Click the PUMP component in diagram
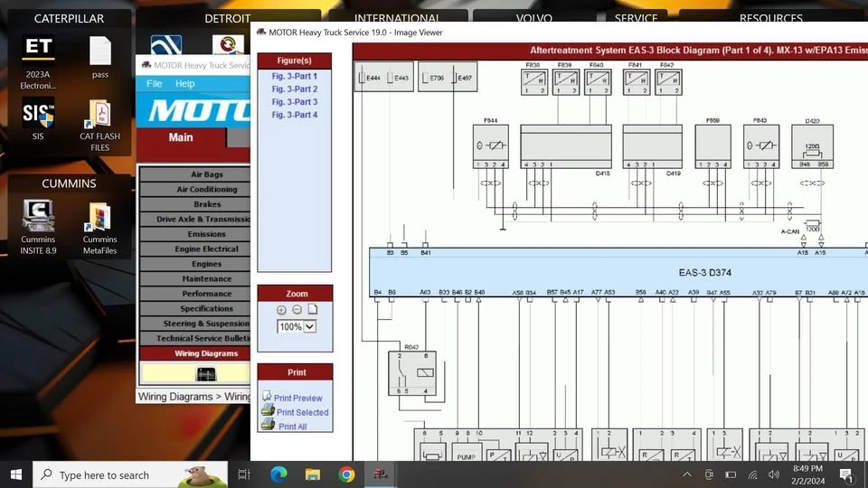 click(467, 453)
